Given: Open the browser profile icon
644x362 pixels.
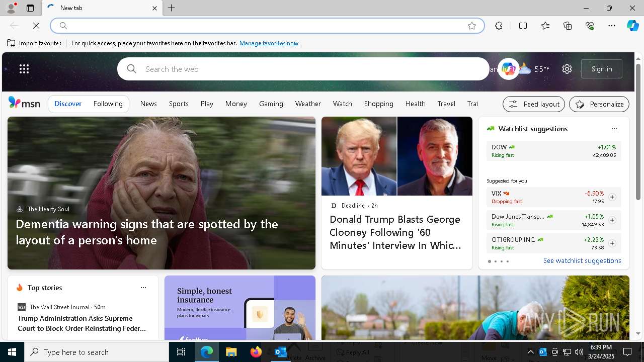Looking at the screenshot, I should pyautogui.click(x=11, y=8).
